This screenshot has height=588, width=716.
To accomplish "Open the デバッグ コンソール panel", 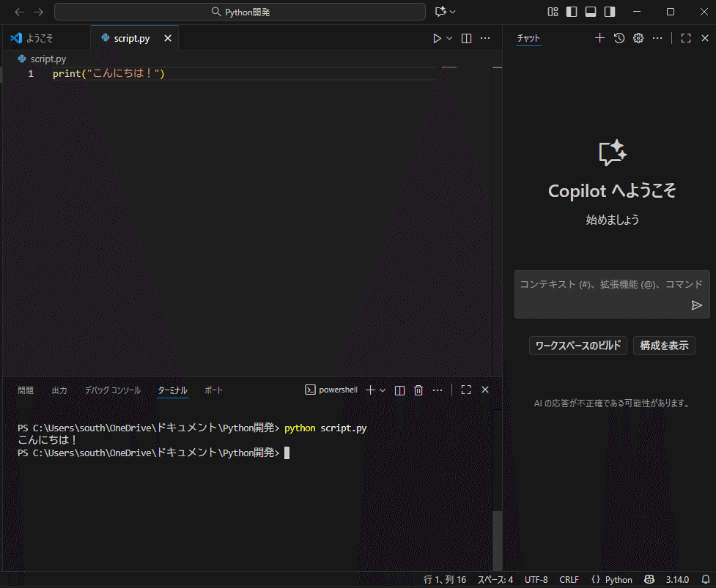I will click(x=111, y=390).
